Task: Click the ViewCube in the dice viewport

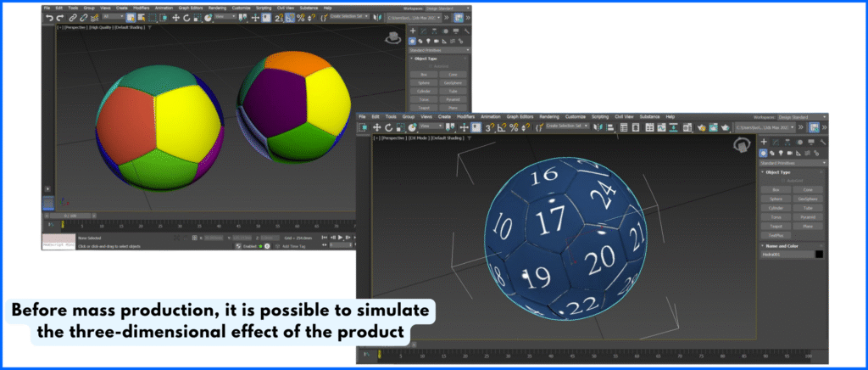Action: pyautogui.click(x=743, y=146)
